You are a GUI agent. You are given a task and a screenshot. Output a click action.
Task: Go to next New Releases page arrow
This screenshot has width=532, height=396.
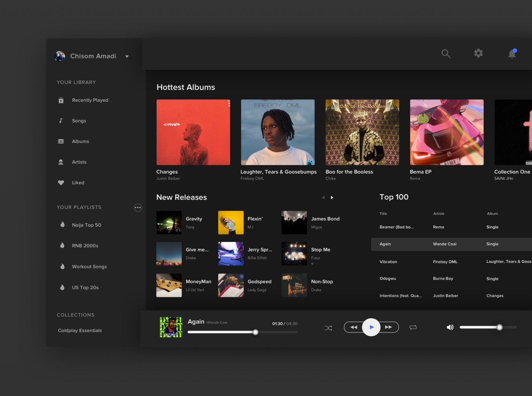tap(332, 198)
